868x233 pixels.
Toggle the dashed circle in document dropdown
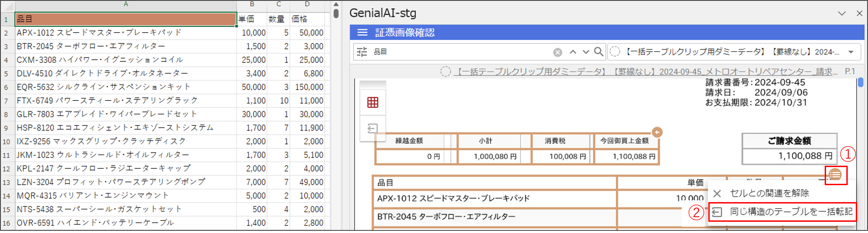click(615, 52)
